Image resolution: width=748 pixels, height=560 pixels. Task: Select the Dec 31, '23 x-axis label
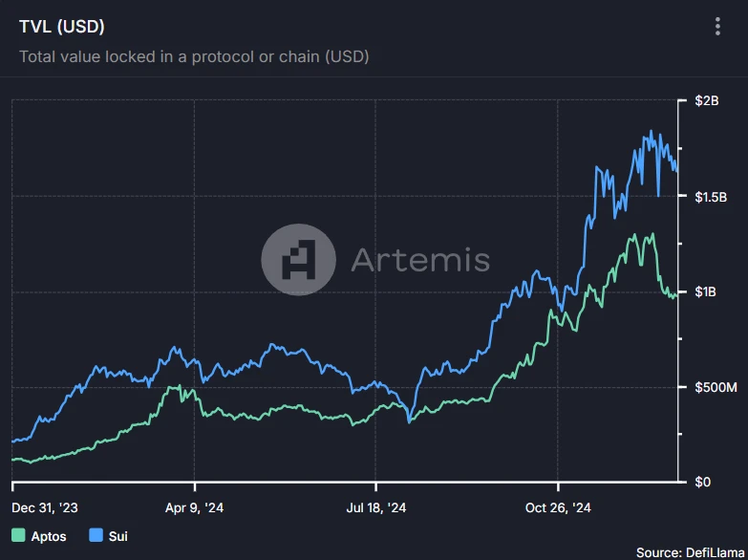point(45,508)
